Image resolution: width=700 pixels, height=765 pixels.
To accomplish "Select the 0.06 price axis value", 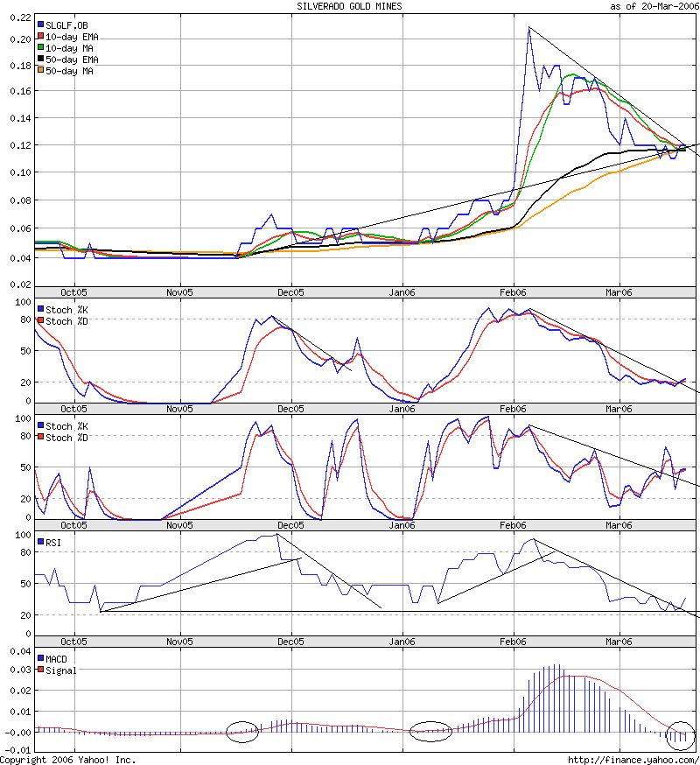I will [20, 228].
